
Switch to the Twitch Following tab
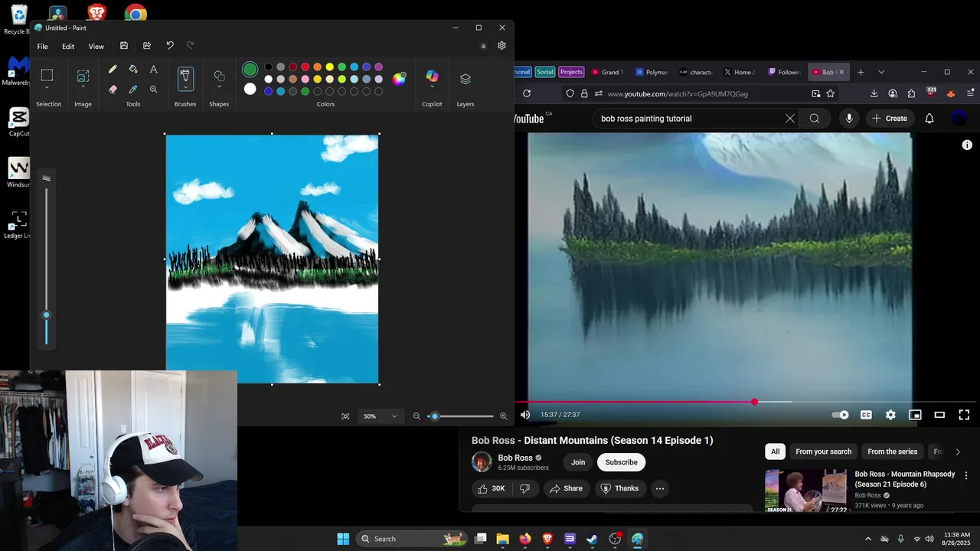(x=782, y=72)
